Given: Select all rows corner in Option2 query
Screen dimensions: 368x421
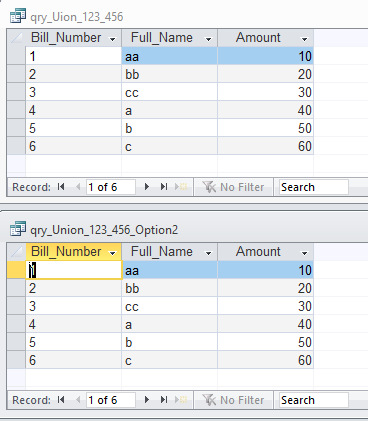Looking at the screenshot, I should [16, 252].
